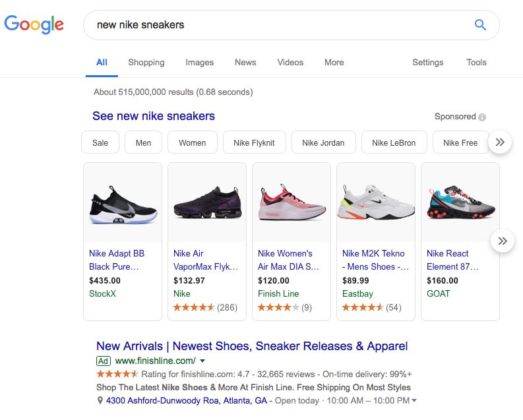Open 'New Arrivals | Newest Shoes' ad headline
This screenshot has height=420, width=523.
(252, 346)
